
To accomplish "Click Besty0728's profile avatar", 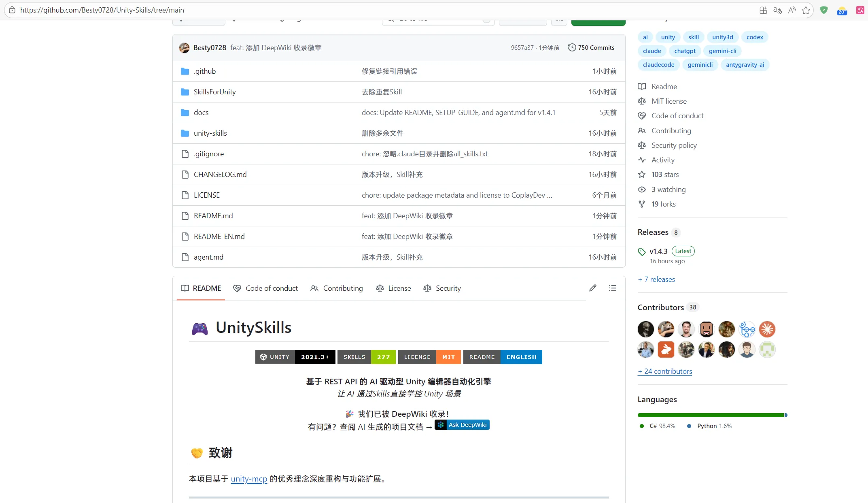I will coord(184,47).
